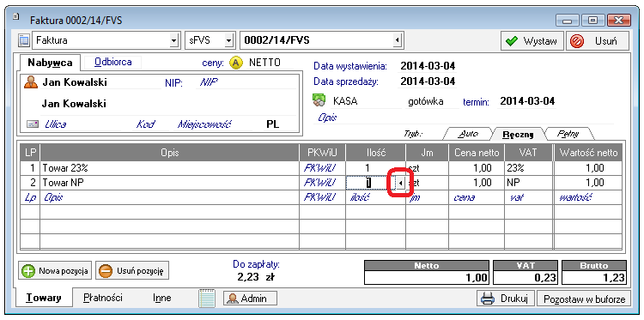Image resolution: width=644 pixels, height=320 pixels.
Task: Select the Towar NP description cell
Action: 170,183
